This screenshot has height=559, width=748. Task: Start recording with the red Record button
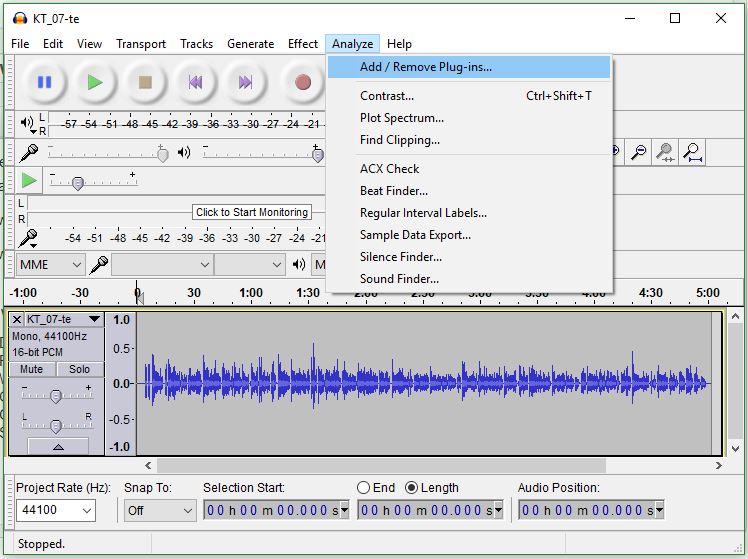tap(302, 83)
